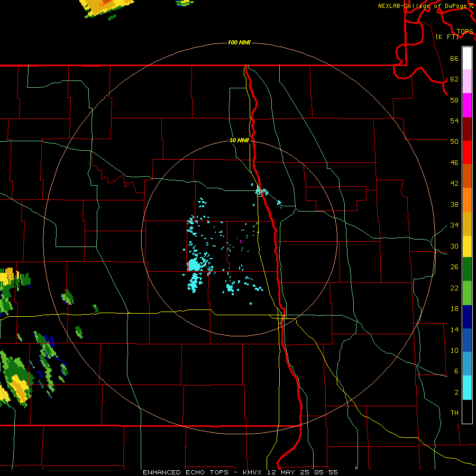Click the "50 NMI" range ring label
Screen dimensions: 476x476
point(239,140)
